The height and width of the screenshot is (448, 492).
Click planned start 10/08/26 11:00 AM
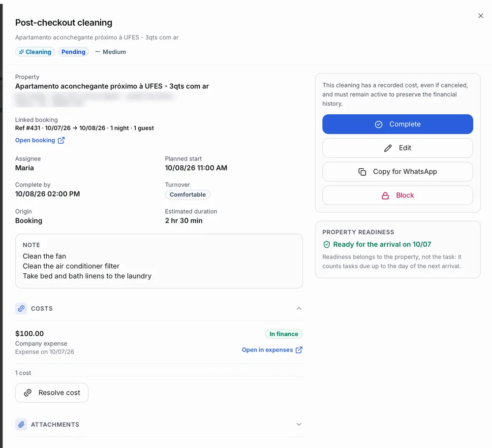[196, 168]
